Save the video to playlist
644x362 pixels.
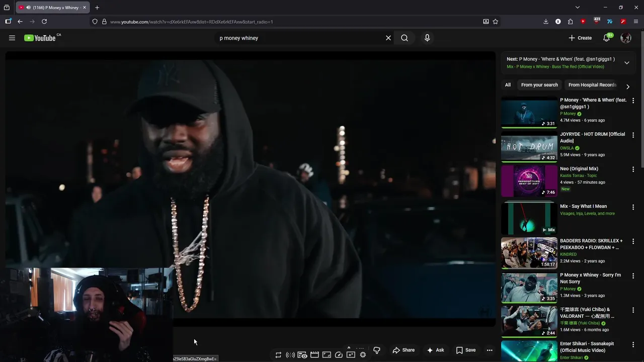pos(465,350)
